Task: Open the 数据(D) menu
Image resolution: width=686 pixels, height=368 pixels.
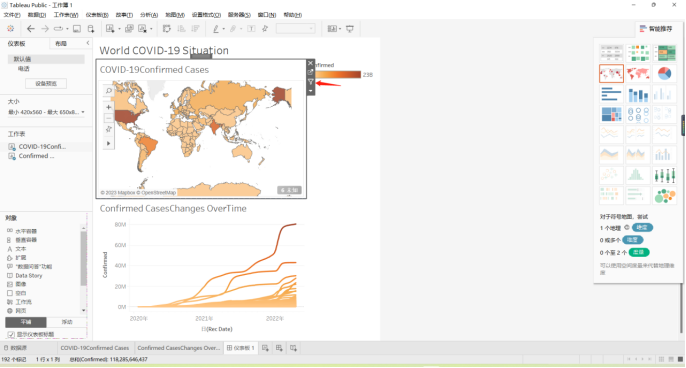Action: [x=37, y=15]
